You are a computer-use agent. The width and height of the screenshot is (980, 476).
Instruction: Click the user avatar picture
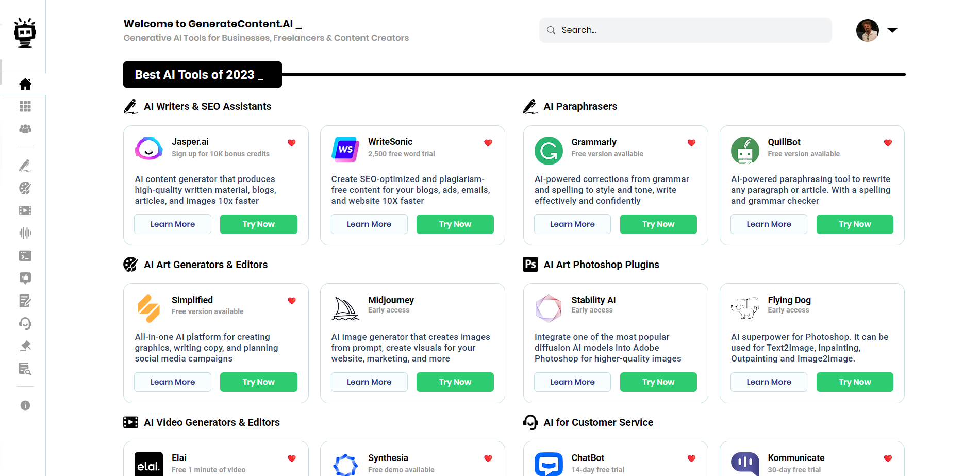pyautogui.click(x=868, y=30)
